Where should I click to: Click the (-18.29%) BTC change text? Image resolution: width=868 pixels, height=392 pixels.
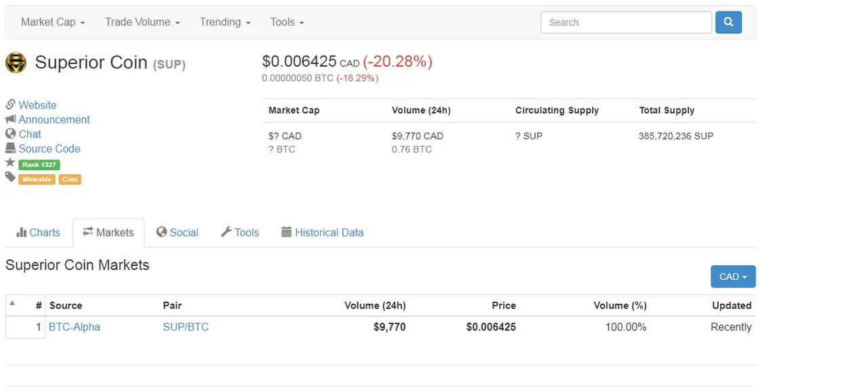(x=357, y=78)
